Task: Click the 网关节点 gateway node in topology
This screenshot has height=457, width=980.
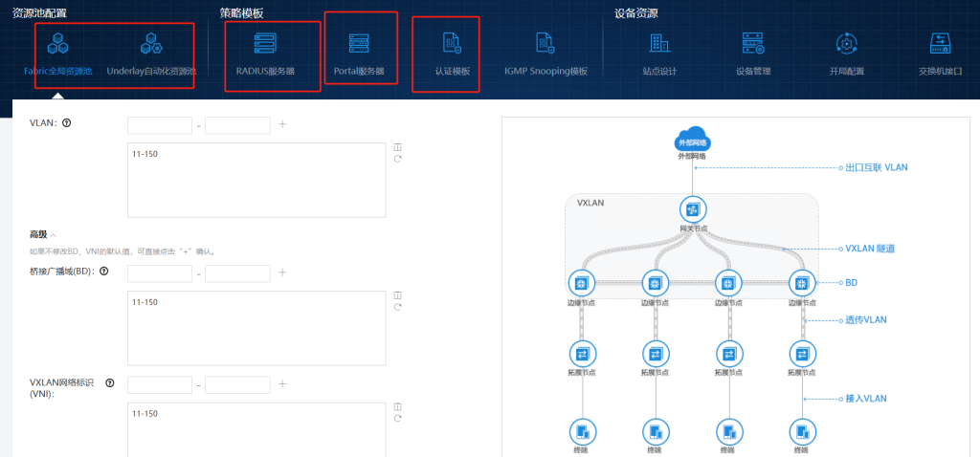Action: [692, 210]
